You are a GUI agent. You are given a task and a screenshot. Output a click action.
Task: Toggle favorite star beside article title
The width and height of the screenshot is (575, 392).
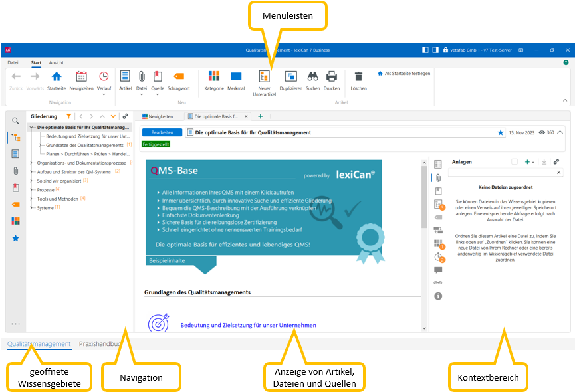501,132
